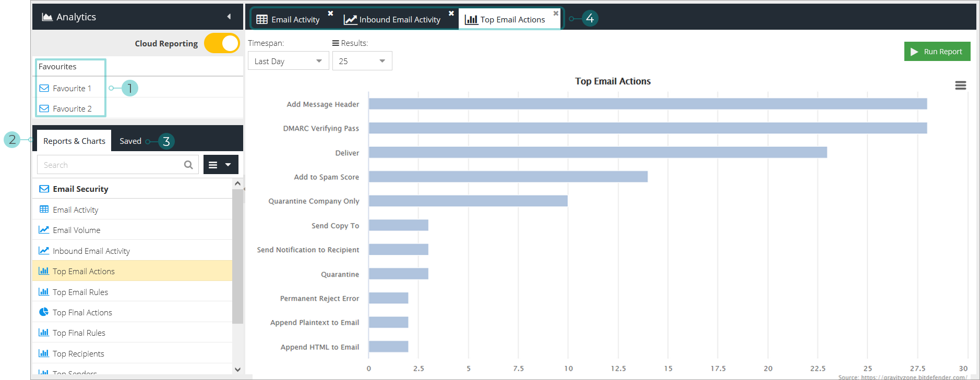
Task: Click the Quarantine Company Only bar
Action: point(468,201)
